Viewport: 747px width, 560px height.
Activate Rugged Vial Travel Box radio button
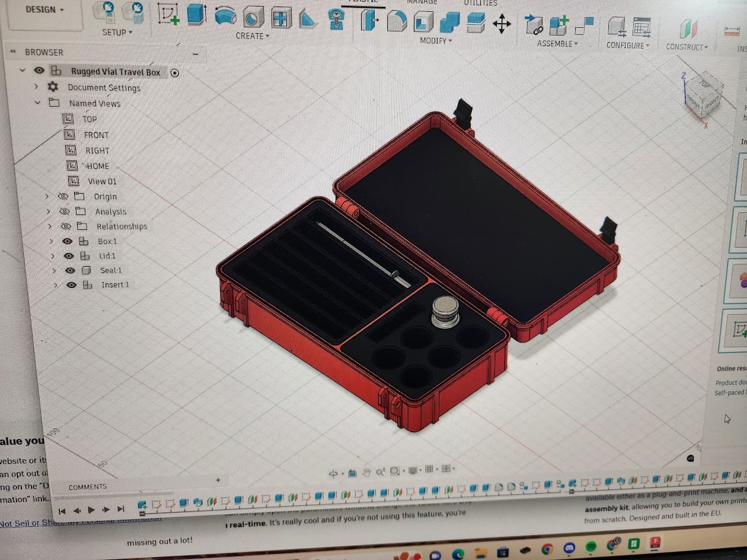tap(175, 73)
